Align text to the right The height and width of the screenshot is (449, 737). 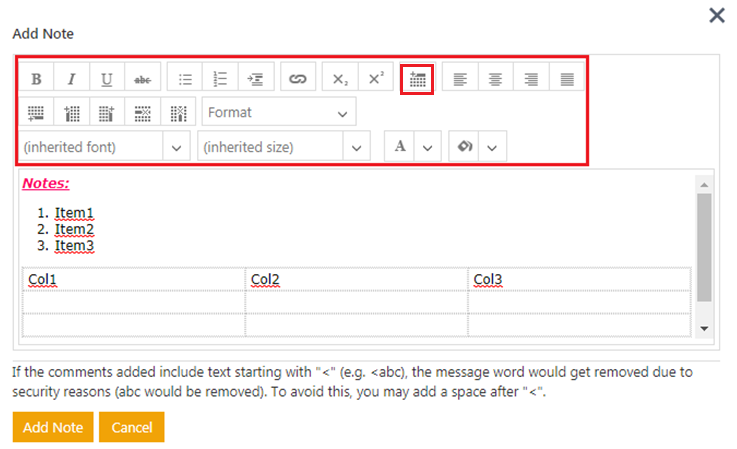(x=531, y=78)
